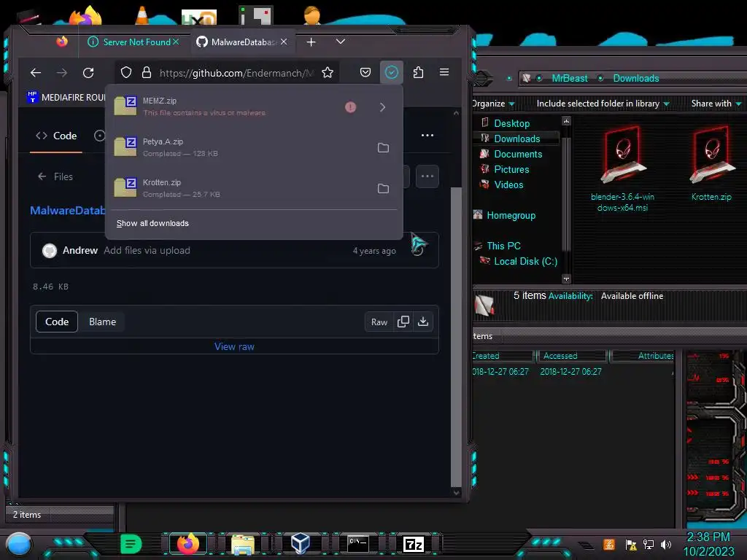Click the URL address bar
The height and width of the screenshot is (560, 747).
click(x=236, y=73)
